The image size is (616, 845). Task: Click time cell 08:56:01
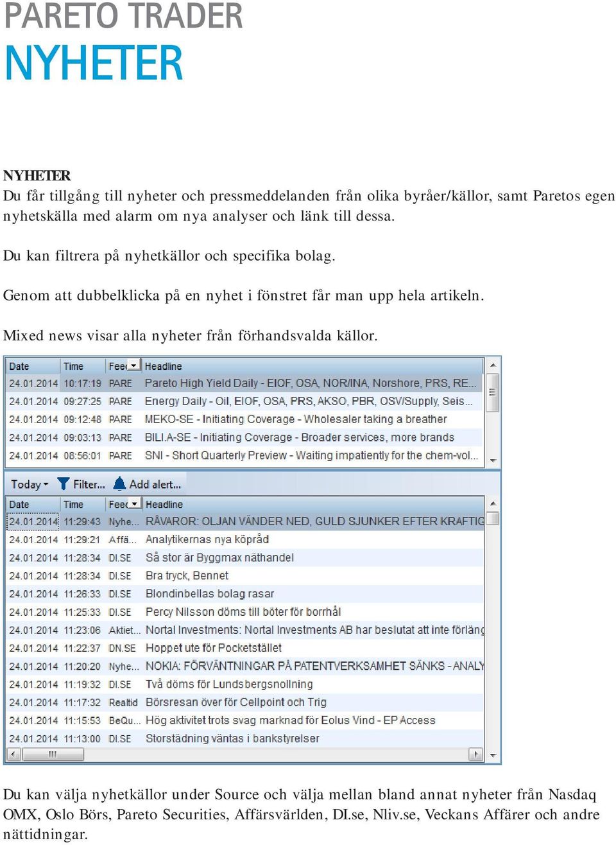pos(82,455)
